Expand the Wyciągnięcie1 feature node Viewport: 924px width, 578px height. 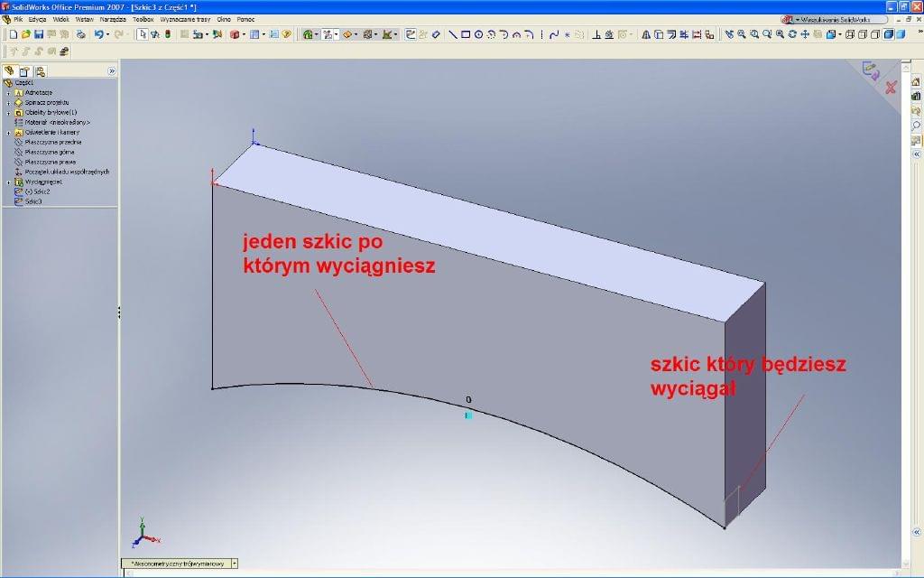point(8,182)
